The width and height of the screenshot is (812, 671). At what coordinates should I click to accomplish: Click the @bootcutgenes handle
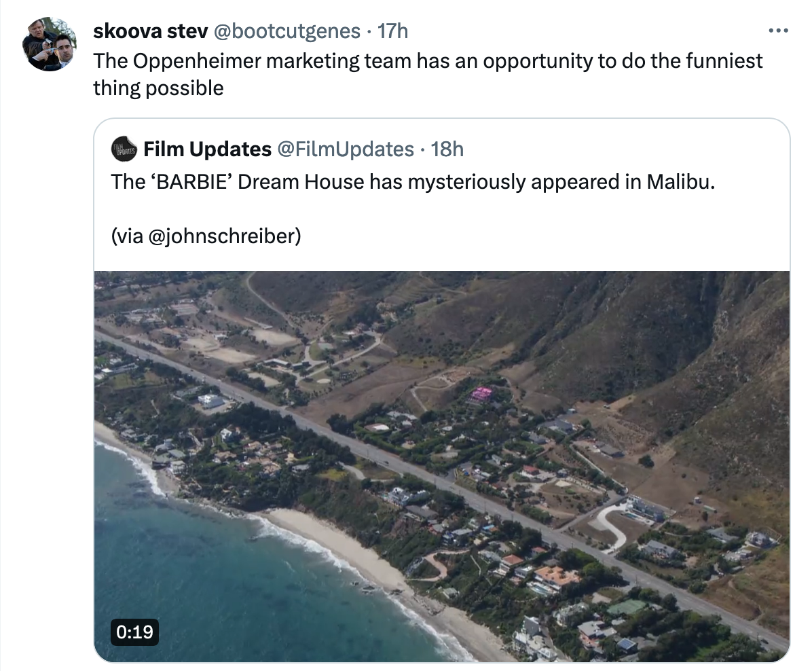(x=287, y=31)
